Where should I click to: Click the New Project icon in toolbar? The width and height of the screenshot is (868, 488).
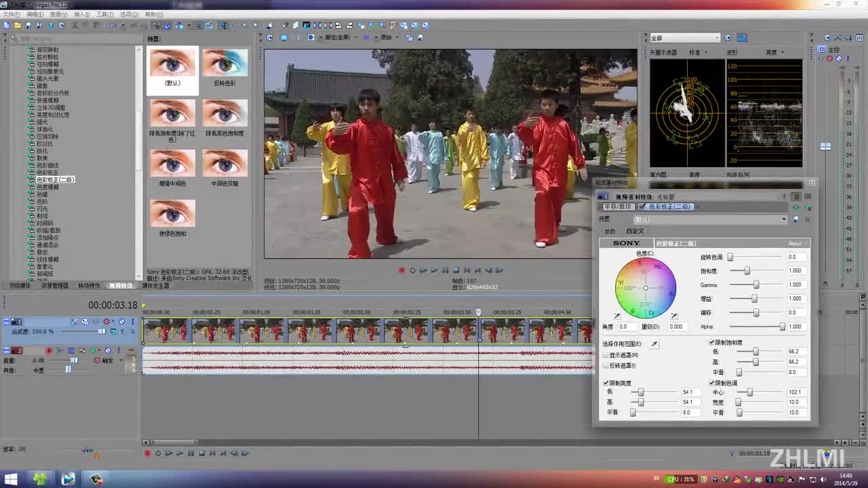pyautogui.click(x=7, y=26)
